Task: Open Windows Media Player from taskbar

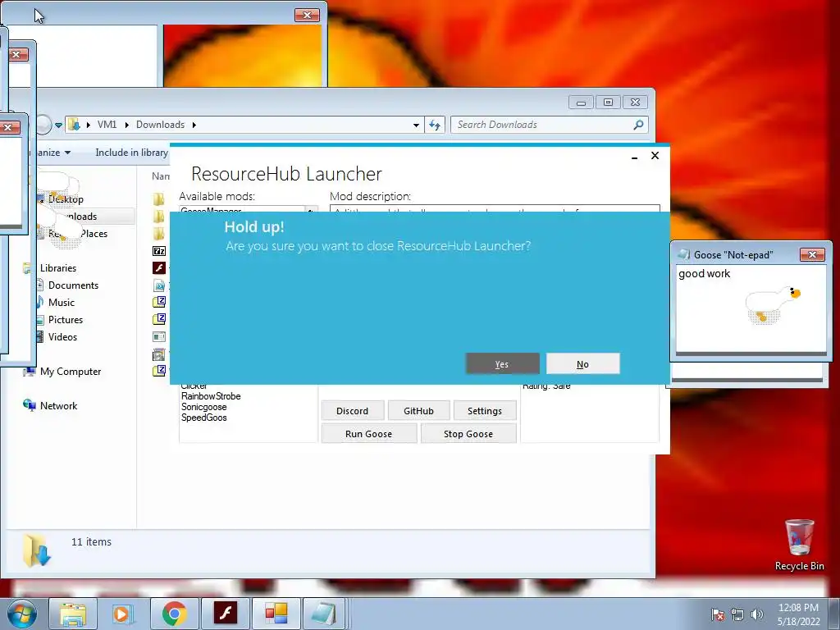Action: (x=123, y=614)
